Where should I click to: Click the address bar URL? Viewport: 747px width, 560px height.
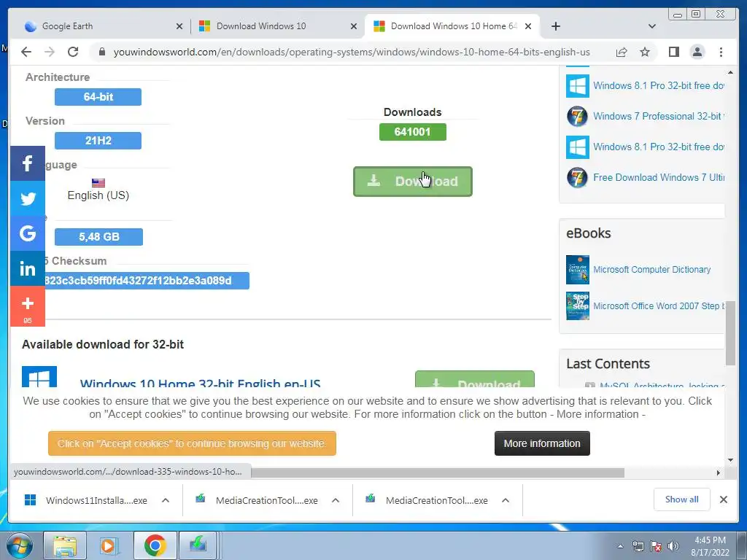[x=352, y=52]
